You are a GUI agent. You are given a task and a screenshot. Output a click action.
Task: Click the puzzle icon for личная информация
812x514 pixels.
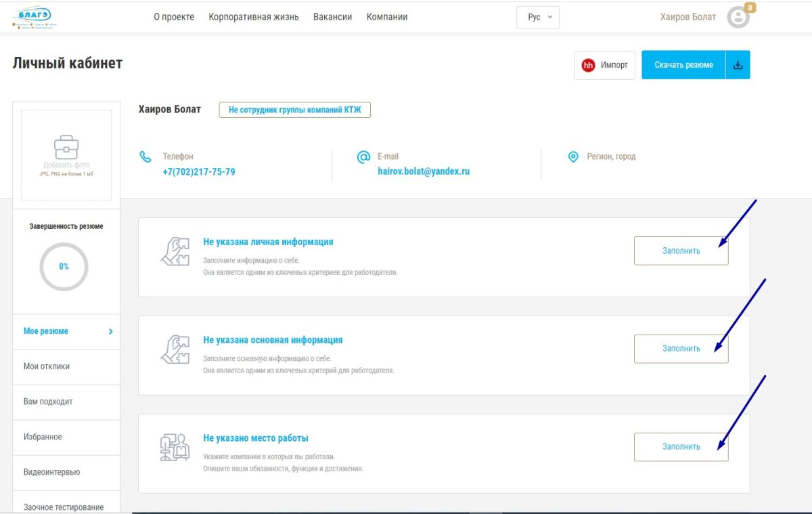[x=175, y=251]
